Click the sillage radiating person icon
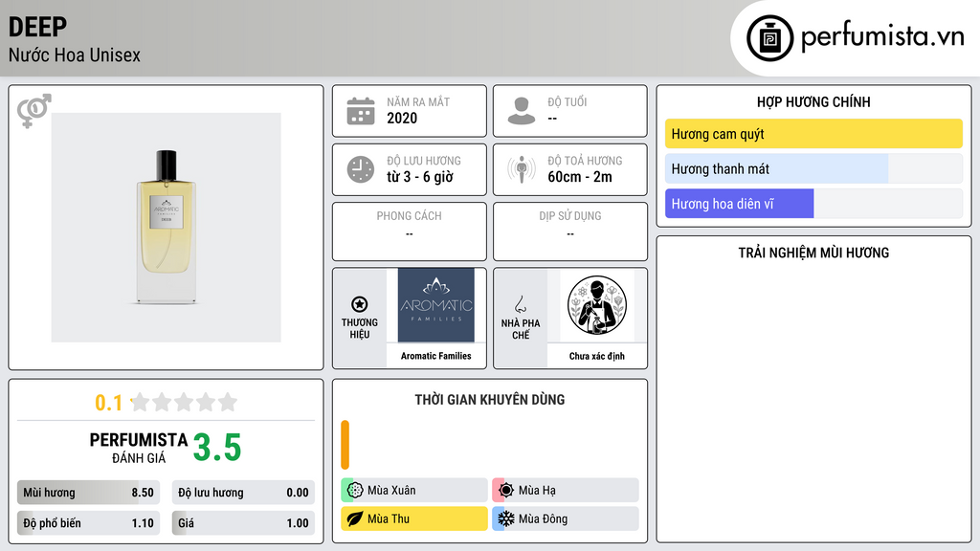This screenshot has height=551, width=980. [522, 169]
